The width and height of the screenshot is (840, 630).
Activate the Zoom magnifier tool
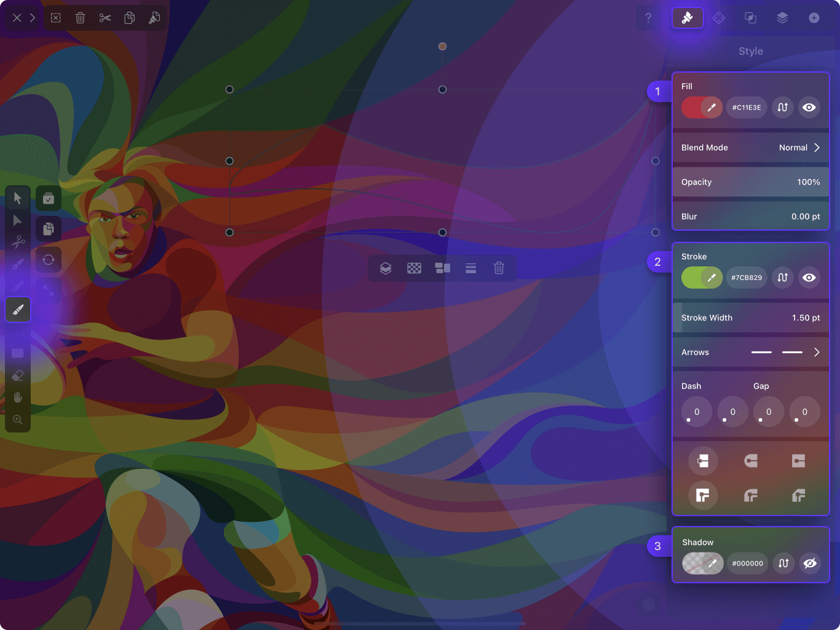[x=18, y=420]
